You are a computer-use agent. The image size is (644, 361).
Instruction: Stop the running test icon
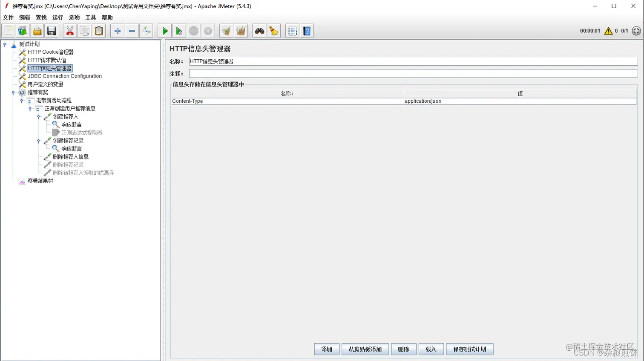point(193,31)
